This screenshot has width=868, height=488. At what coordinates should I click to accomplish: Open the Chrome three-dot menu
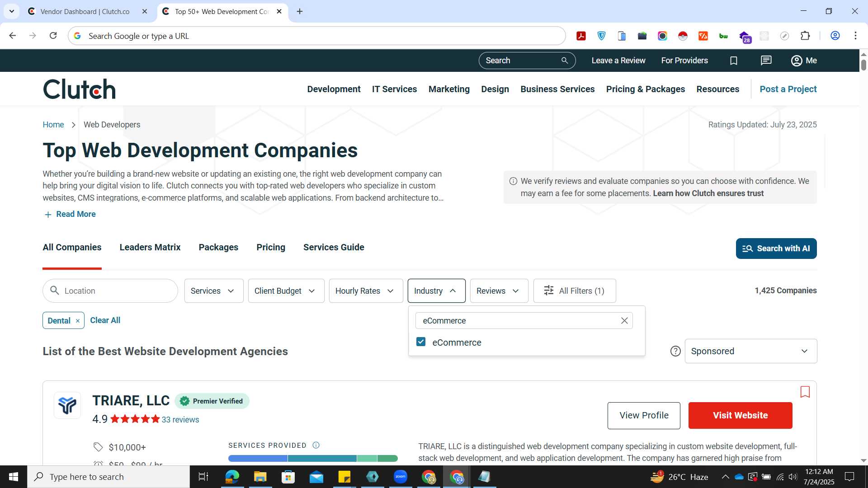coord(855,36)
